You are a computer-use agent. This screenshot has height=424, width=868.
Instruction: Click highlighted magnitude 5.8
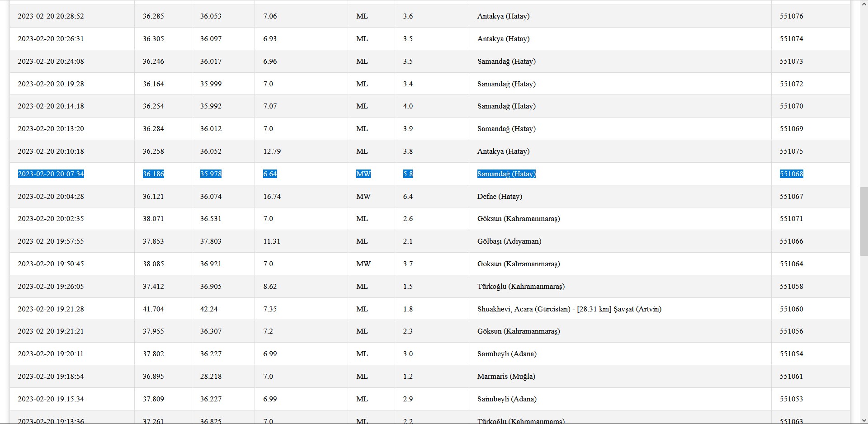(408, 174)
